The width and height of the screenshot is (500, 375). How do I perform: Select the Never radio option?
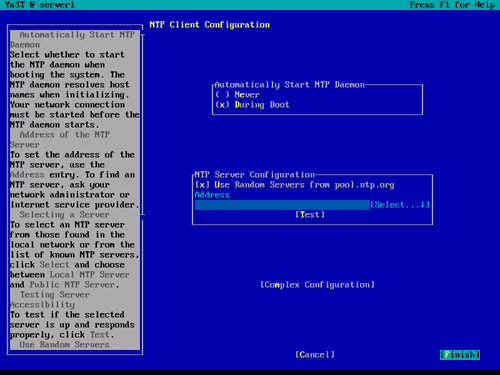click(x=237, y=95)
